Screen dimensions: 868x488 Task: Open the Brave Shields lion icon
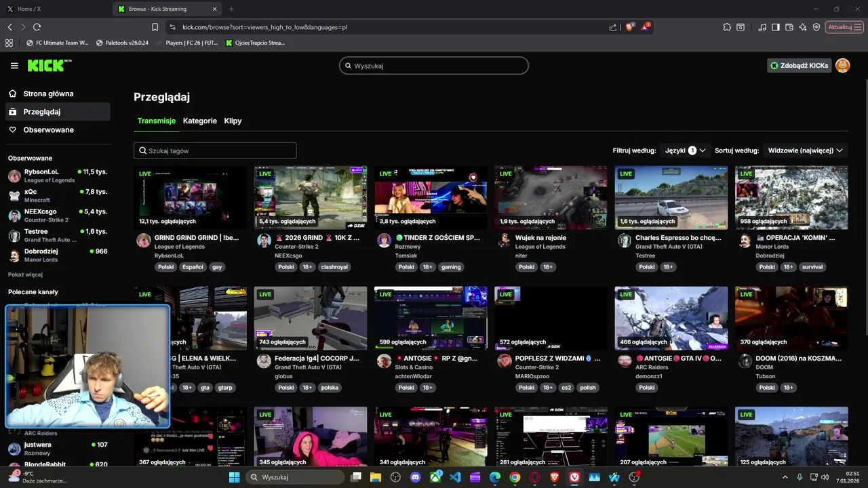[630, 27]
